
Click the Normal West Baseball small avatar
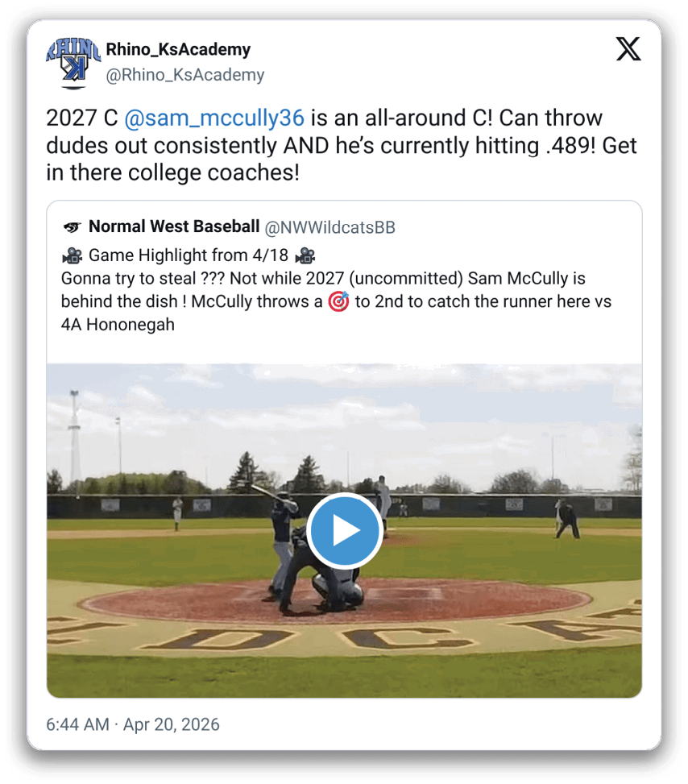click(72, 227)
